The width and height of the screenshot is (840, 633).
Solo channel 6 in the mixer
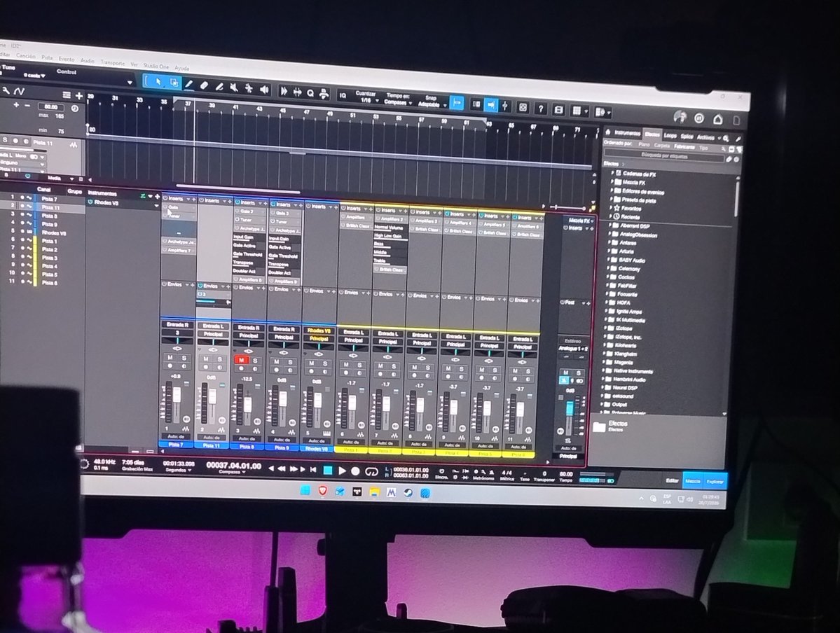click(359, 365)
